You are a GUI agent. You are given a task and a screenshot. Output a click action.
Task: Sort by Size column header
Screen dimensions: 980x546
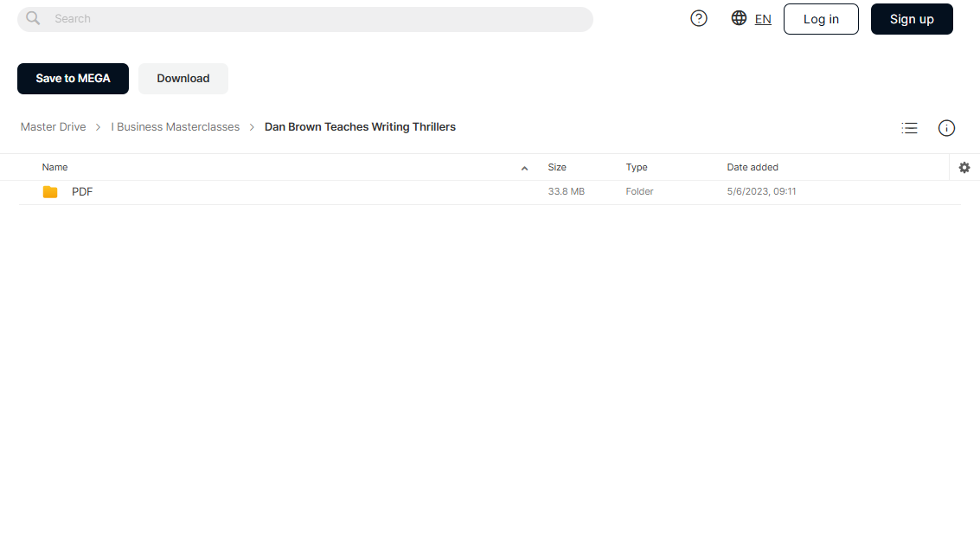point(557,168)
